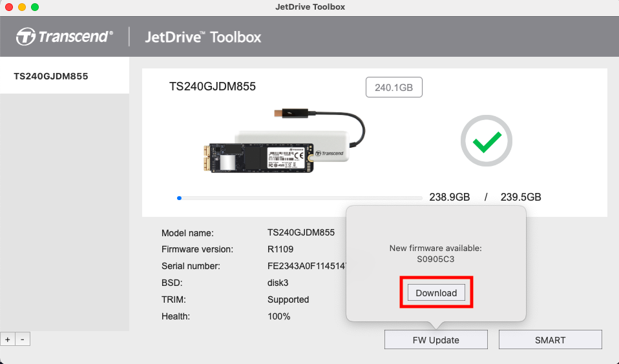Click the 240.1GB capacity badge

tap(394, 87)
